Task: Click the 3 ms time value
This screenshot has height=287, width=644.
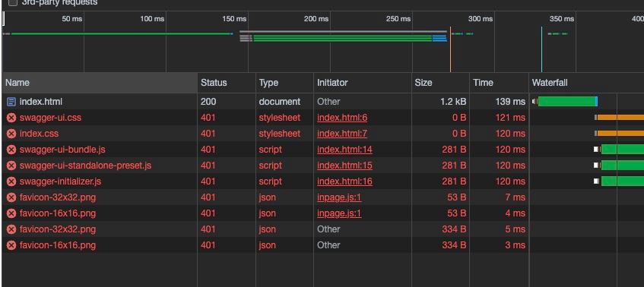Action: pos(515,245)
